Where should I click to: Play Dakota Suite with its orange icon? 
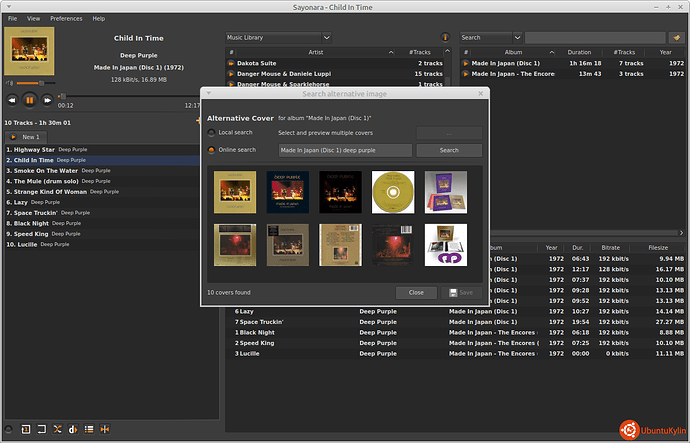coord(231,63)
